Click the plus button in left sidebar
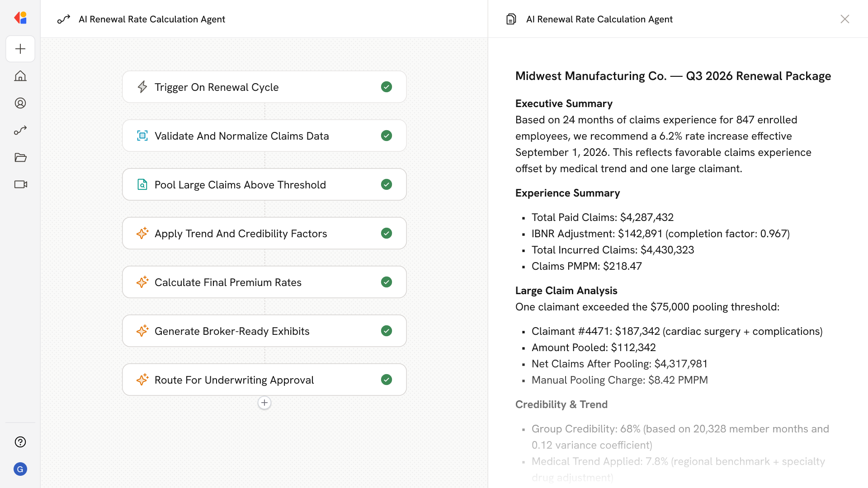This screenshot has width=868, height=488. (20, 49)
